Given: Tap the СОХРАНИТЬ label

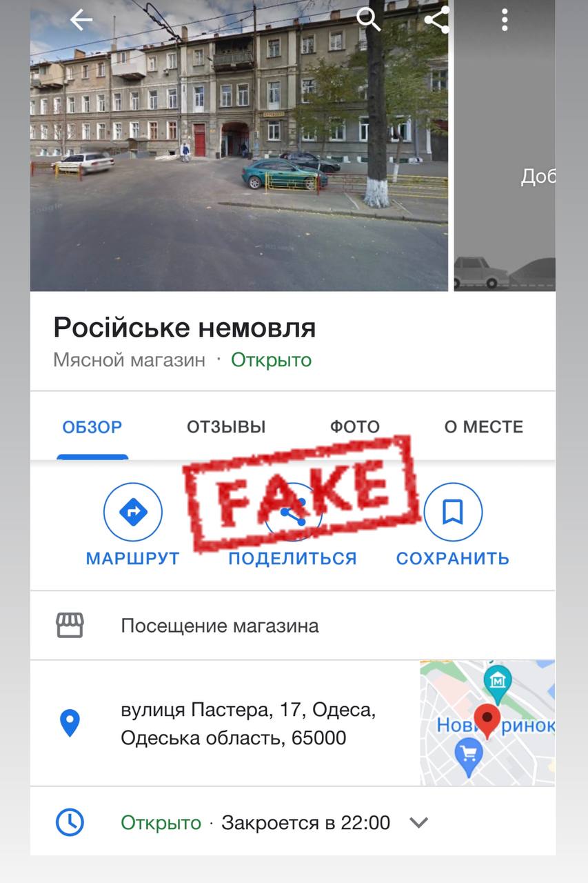Looking at the screenshot, I should click(453, 558).
